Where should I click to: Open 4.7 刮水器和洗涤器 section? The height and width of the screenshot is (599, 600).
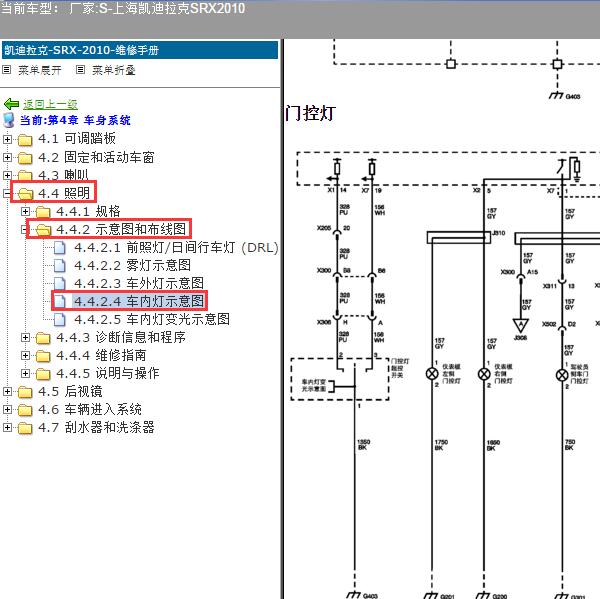(x=96, y=427)
